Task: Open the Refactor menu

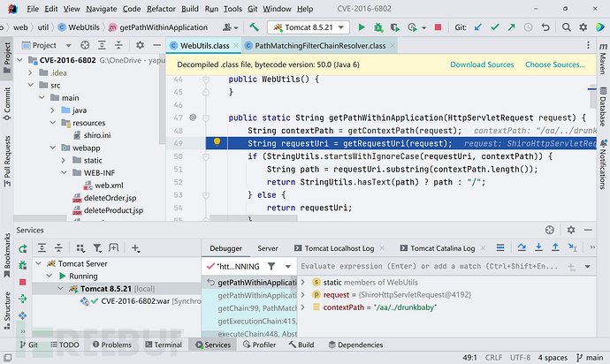Action: tap(161, 9)
